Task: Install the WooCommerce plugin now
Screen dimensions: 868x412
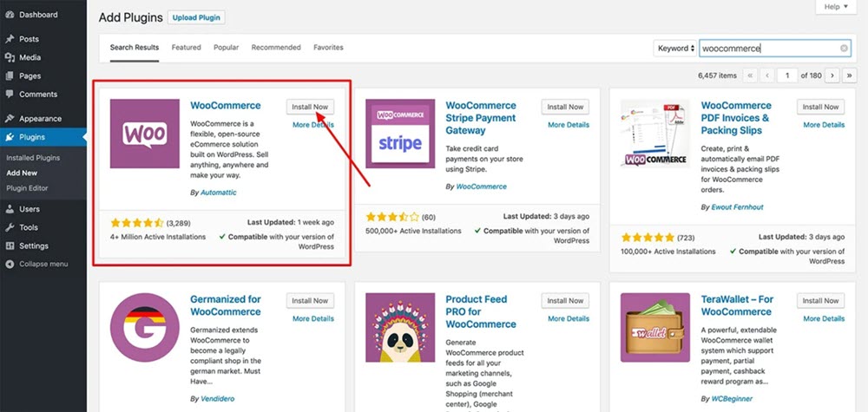Action: 310,107
